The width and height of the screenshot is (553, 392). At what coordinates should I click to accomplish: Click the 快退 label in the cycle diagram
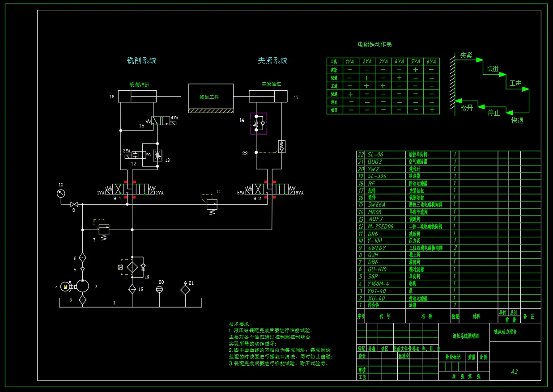click(x=517, y=120)
